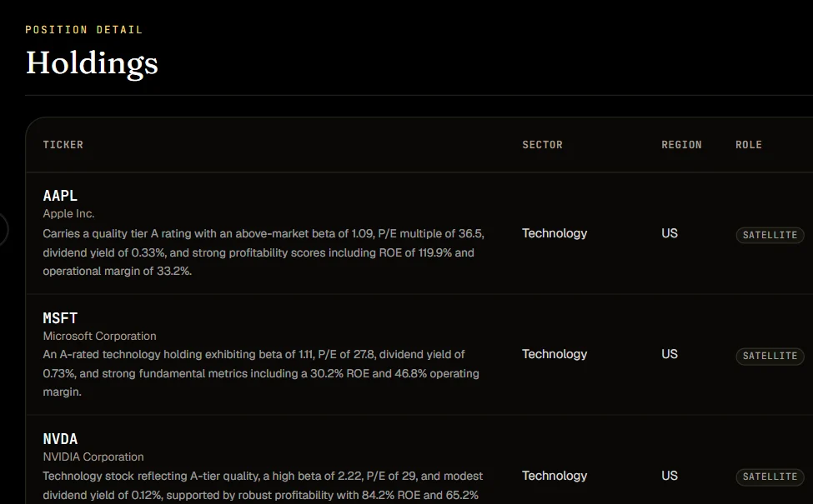Click the Microsoft Corporation company name
This screenshot has width=813, height=504.
(x=99, y=336)
